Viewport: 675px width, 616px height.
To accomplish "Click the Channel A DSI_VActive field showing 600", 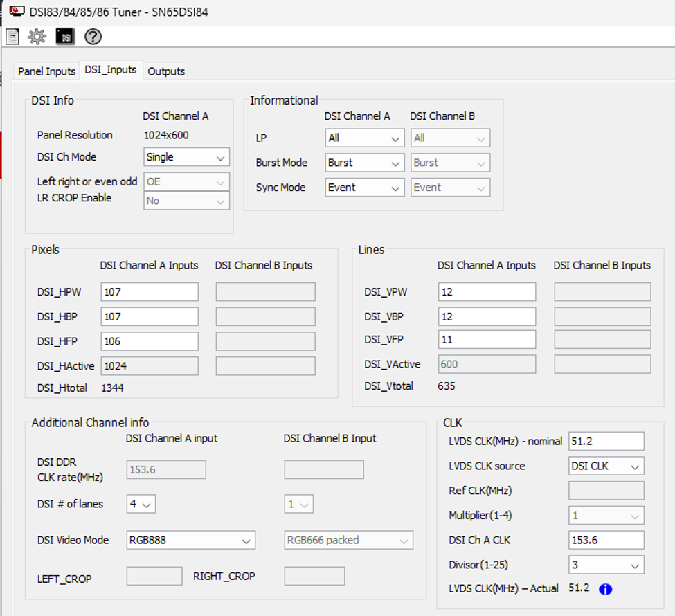I will click(487, 364).
